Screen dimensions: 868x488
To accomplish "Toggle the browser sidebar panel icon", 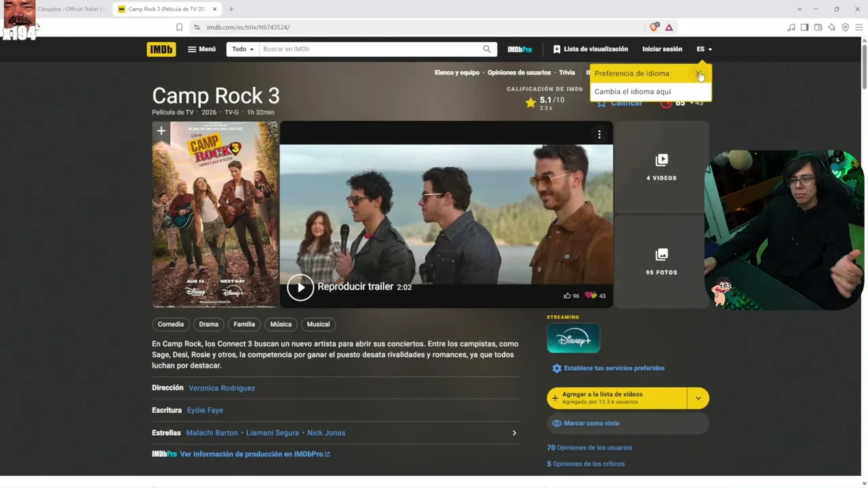I will [804, 27].
